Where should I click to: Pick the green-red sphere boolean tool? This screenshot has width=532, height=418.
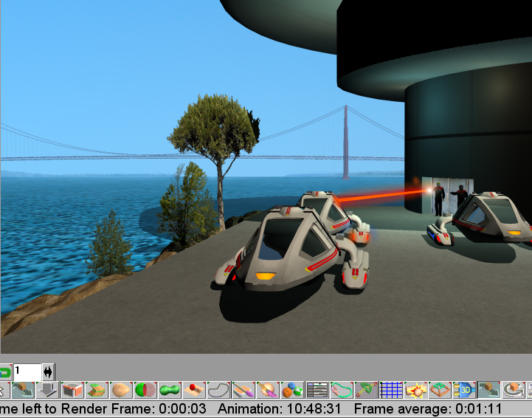[x=145, y=390]
